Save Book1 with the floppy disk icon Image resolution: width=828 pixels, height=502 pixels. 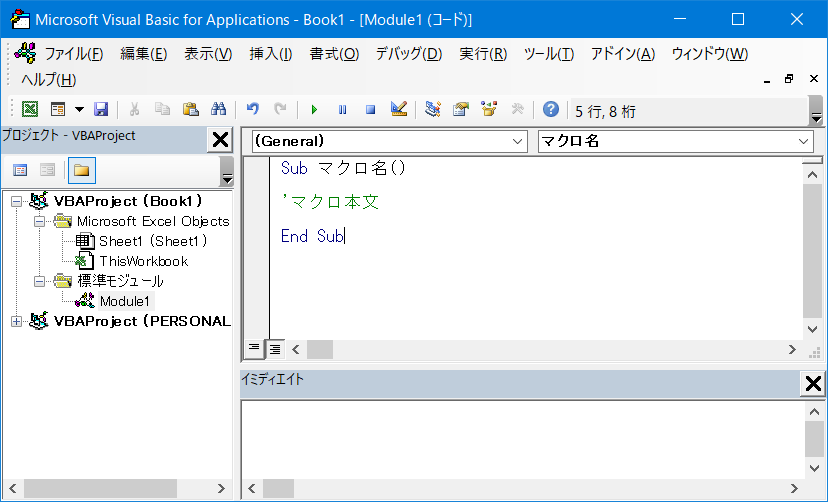click(100, 109)
